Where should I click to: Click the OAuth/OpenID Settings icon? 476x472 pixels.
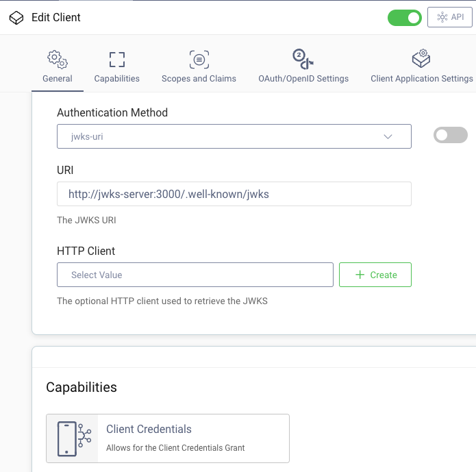303,60
